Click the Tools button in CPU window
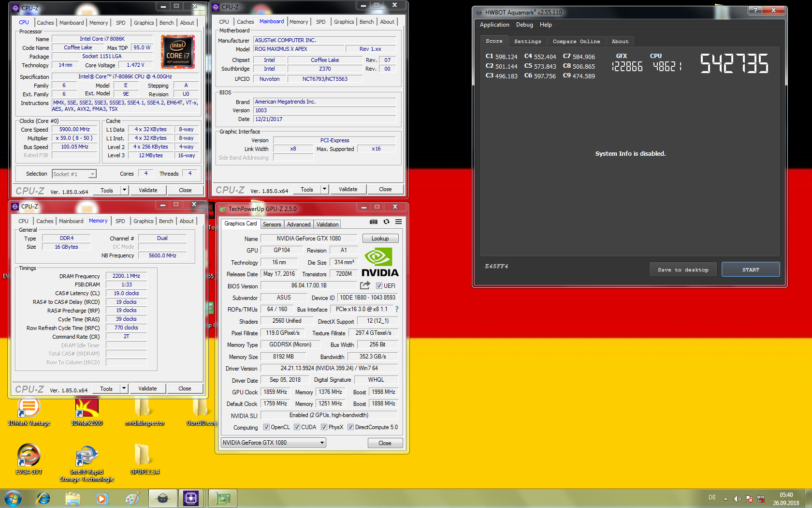Image resolution: width=812 pixels, height=508 pixels. (107, 190)
